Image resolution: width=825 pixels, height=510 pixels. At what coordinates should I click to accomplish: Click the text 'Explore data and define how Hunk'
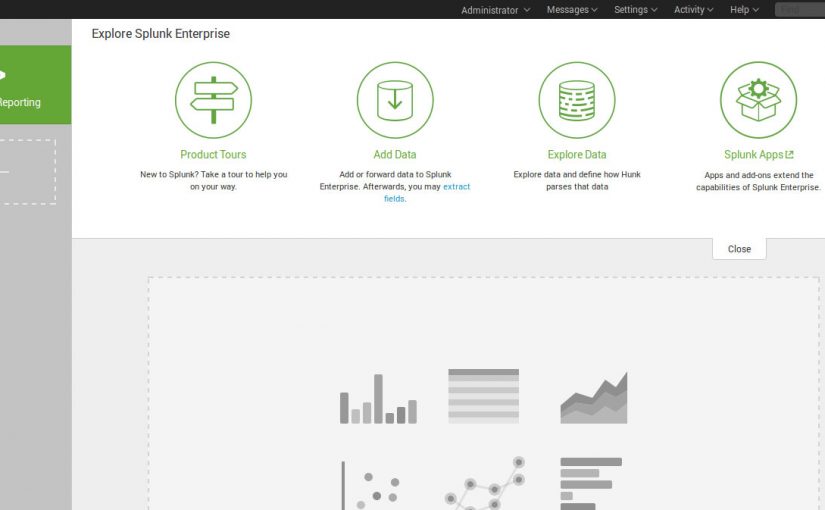coord(577,174)
